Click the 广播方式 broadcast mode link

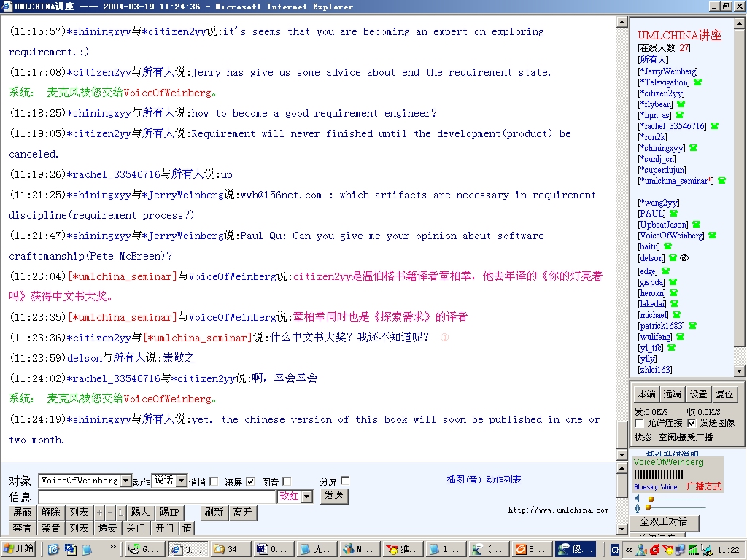(x=704, y=486)
